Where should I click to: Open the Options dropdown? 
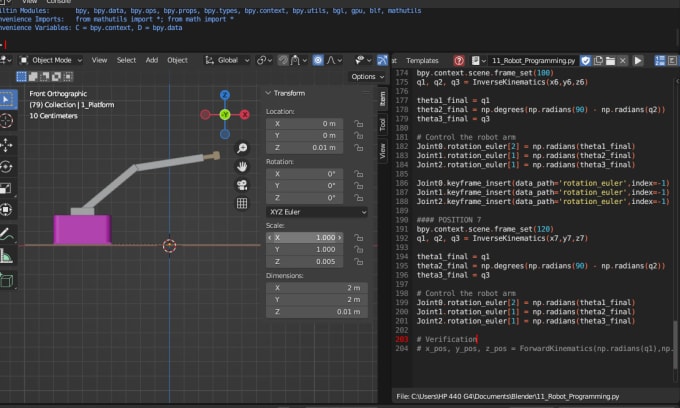pos(367,77)
